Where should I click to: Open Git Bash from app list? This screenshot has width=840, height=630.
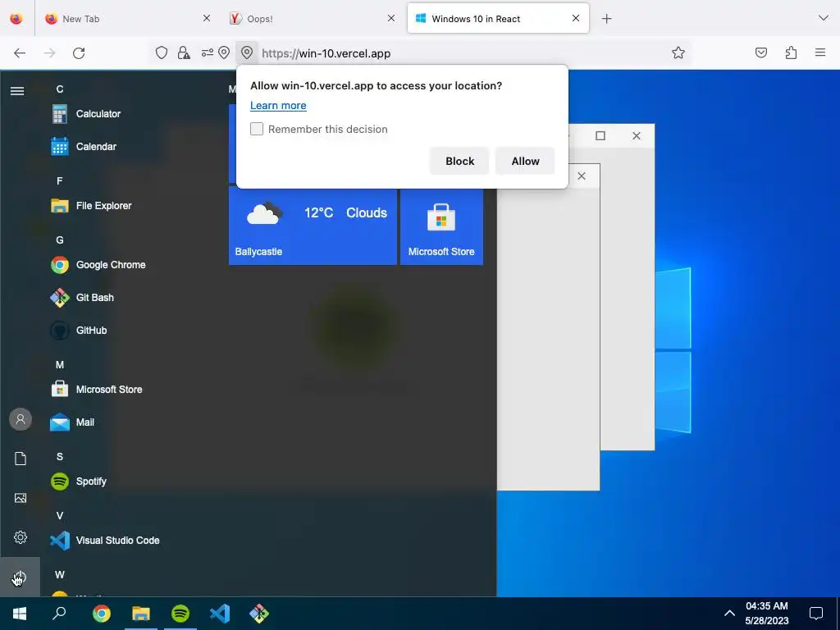click(x=82, y=298)
